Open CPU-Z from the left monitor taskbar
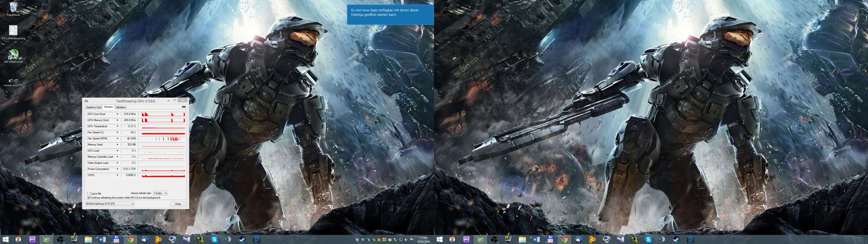Image resolution: width=868 pixels, height=244 pixels. tap(32, 239)
